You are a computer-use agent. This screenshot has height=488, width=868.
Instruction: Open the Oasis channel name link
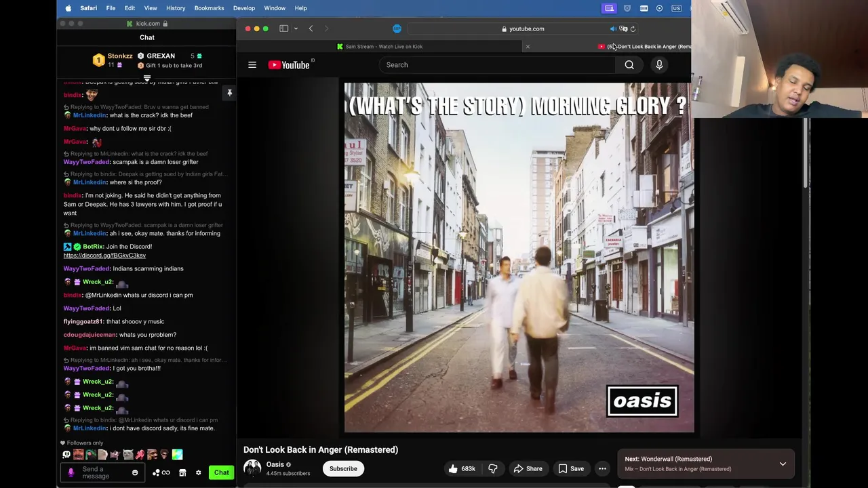tap(275, 465)
